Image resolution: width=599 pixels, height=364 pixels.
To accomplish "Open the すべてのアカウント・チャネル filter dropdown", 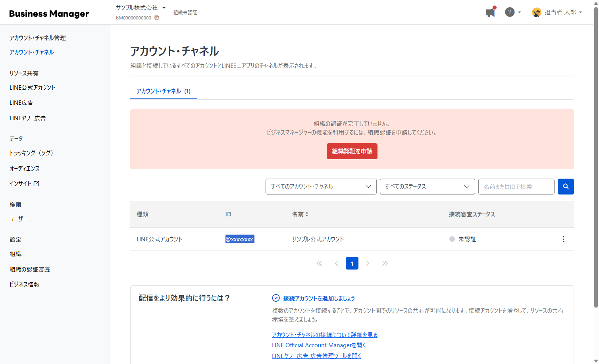I will pyautogui.click(x=321, y=187).
